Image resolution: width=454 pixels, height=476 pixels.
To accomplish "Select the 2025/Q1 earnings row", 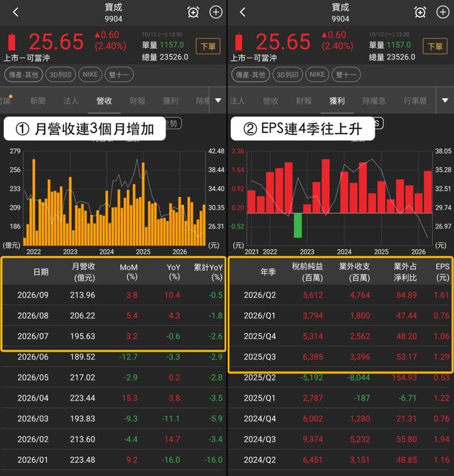I will 341,398.
